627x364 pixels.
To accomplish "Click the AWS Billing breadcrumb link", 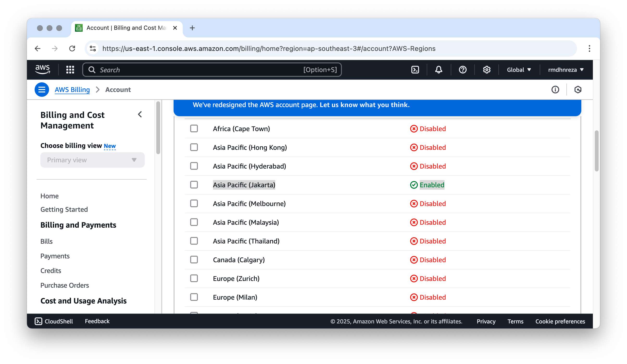I will pos(72,90).
